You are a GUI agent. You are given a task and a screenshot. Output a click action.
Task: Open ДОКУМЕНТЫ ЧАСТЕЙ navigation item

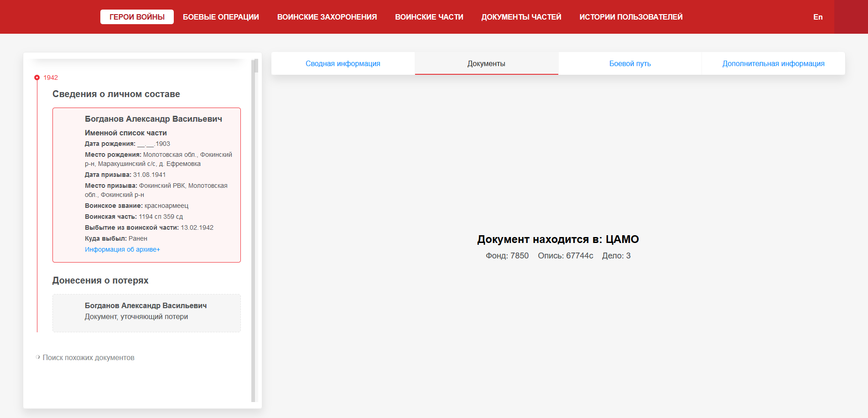click(521, 17)
